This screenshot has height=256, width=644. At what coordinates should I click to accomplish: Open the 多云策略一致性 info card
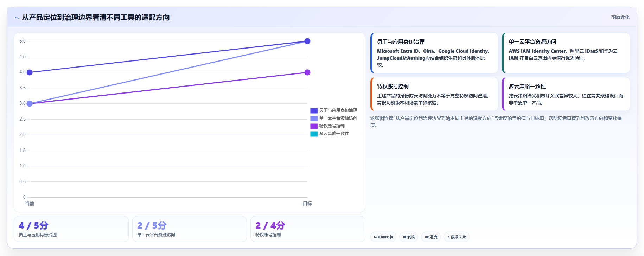tap(566, 94)
